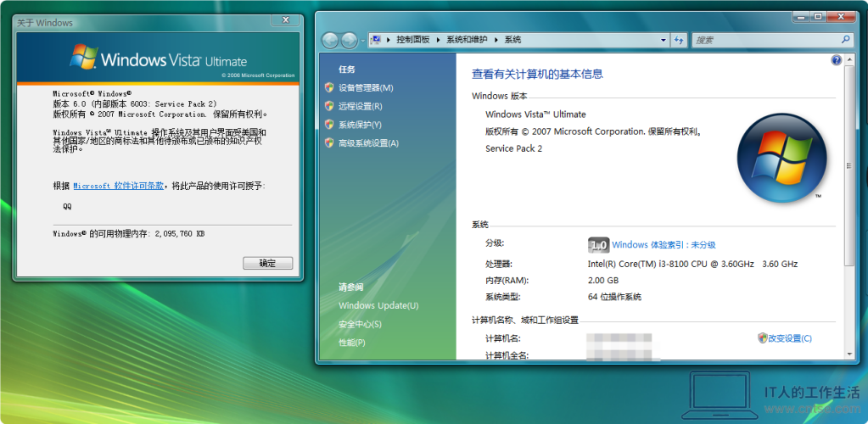The width and height of the screenshot is (868, 424).
Task: Click the refresh button next to address bar
Action: [680, 40]
